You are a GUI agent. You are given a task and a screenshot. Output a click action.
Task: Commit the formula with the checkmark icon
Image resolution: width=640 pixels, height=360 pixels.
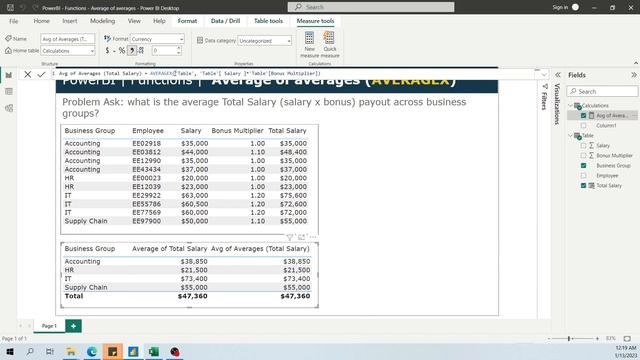[41, 74]
